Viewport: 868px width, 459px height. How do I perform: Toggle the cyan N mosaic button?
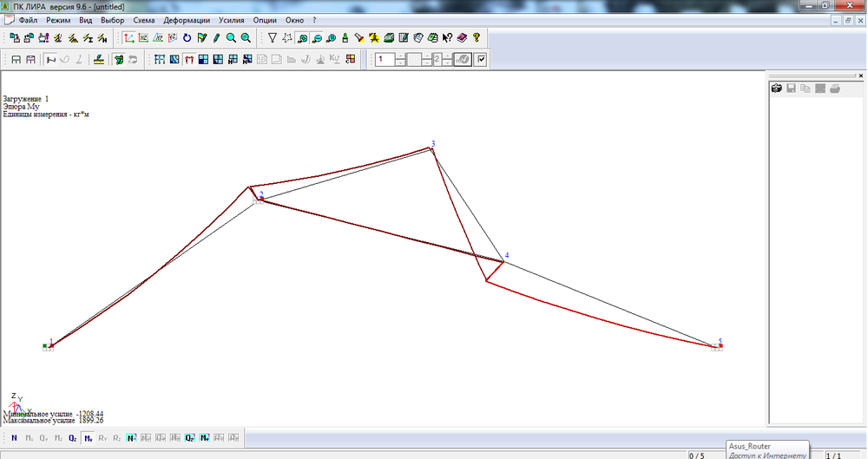[x=131, y=438]
